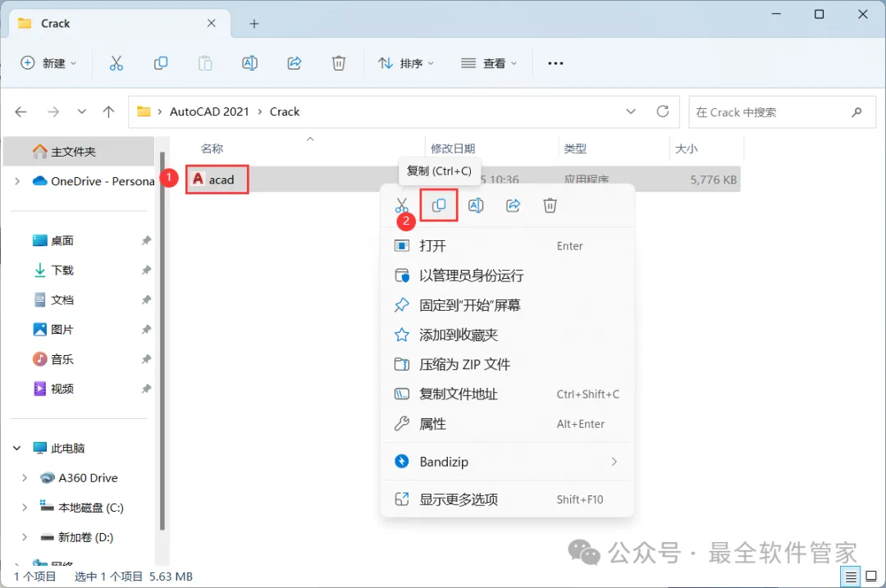The image size is (886, 588).
Task: Click the search magnifier icon
Action: click(x=856, y=112)
